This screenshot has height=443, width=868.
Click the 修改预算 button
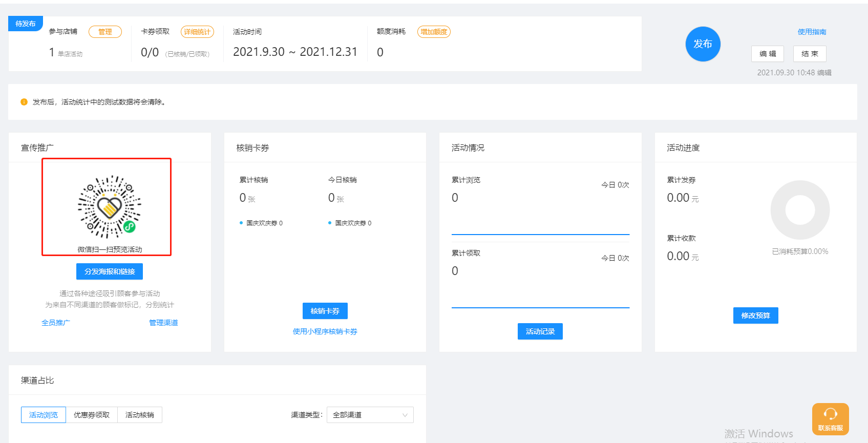(756, 315)
